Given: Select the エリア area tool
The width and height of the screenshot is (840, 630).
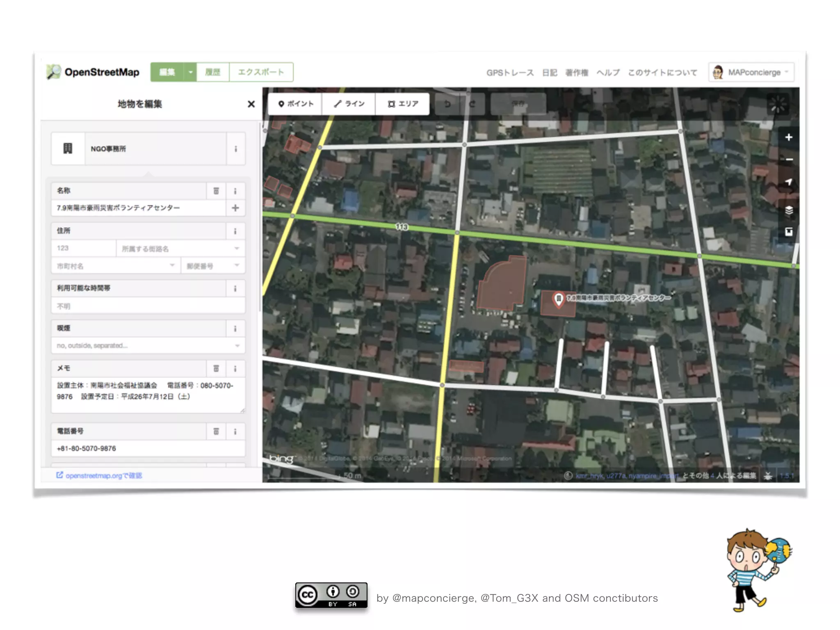Looking at the screenshot, I should pos(402,104).
